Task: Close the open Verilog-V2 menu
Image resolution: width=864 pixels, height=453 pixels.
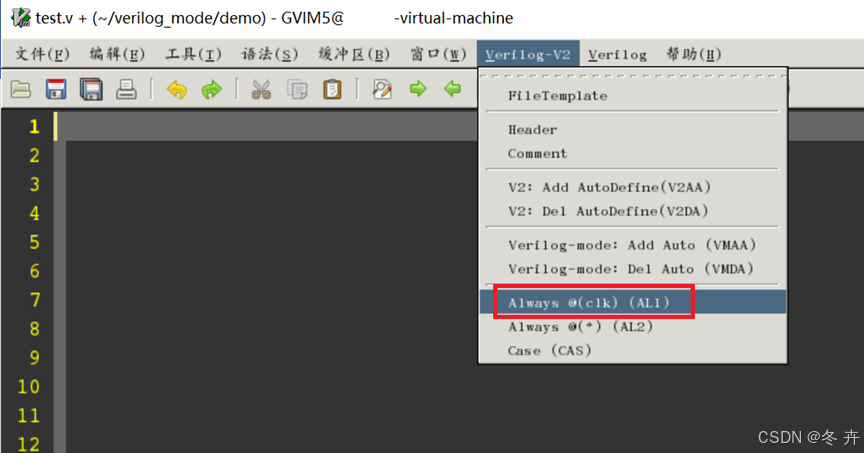Action: click(x=528, y=54)
